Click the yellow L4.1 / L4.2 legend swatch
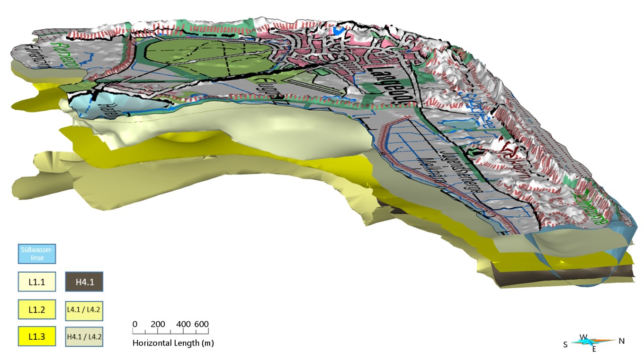The height and width of the screenshot is (362, 644). click(x=84, y=310)
